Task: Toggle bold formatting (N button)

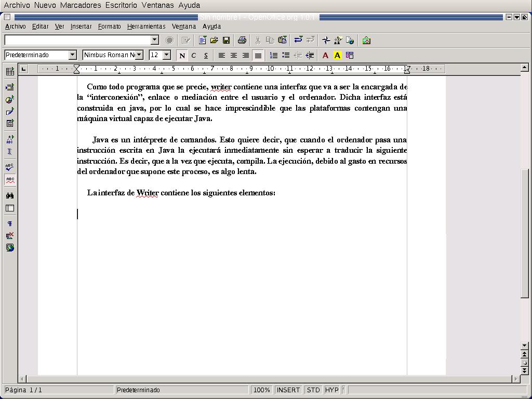Action: (182, 55)
